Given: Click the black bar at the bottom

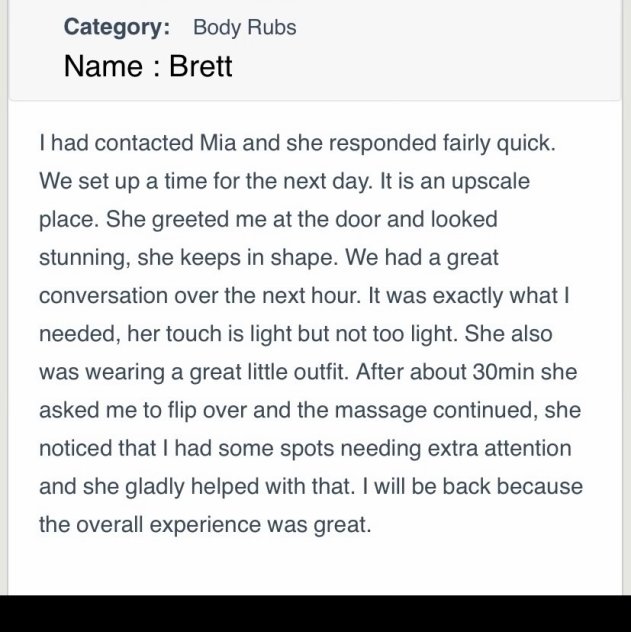Looking at the screenshot, I should (x=316, y=613).
